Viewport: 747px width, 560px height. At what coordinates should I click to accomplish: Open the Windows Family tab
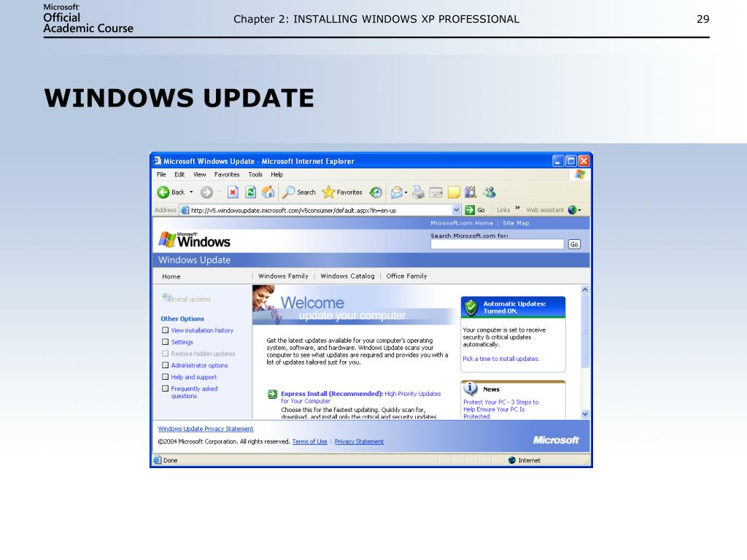click(283, 276)
